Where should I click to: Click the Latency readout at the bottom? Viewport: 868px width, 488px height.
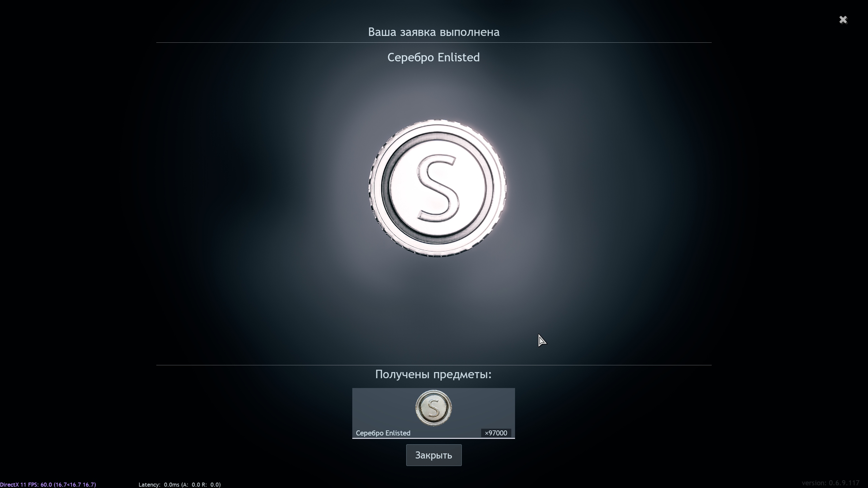[179, 485]
